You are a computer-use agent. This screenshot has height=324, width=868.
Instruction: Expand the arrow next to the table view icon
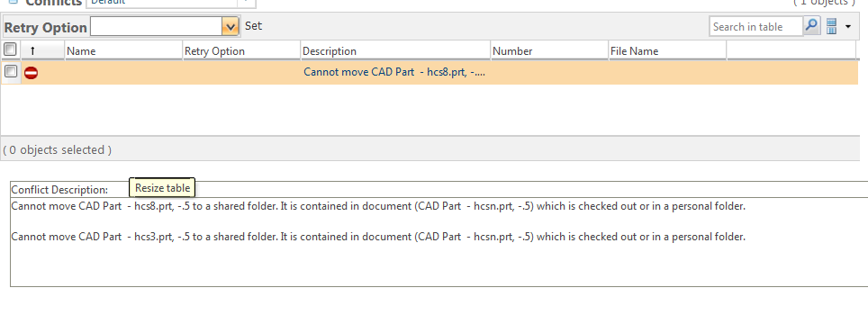[x=848, y=26]
